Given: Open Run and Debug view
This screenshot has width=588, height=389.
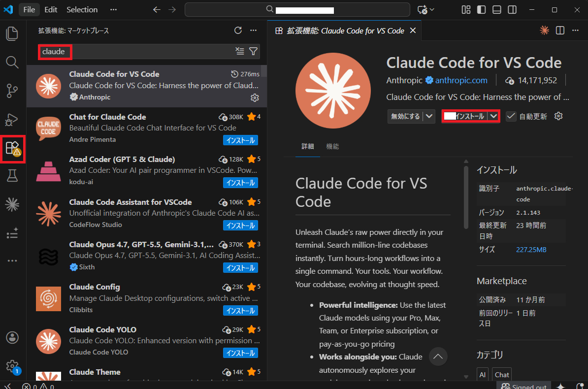Looking at the screenshot, I should [x=12, y=120].
